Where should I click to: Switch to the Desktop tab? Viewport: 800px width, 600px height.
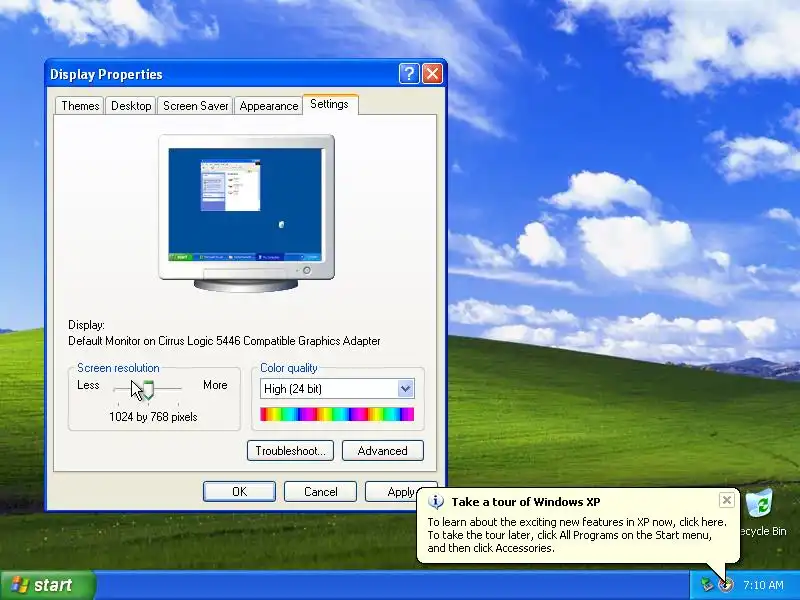(131, 106)
